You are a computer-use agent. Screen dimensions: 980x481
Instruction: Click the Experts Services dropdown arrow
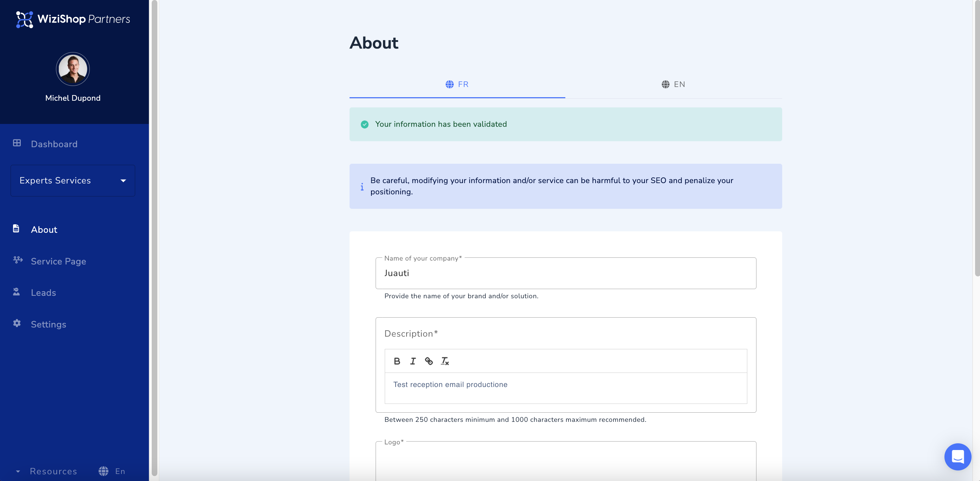pos(123,181)
